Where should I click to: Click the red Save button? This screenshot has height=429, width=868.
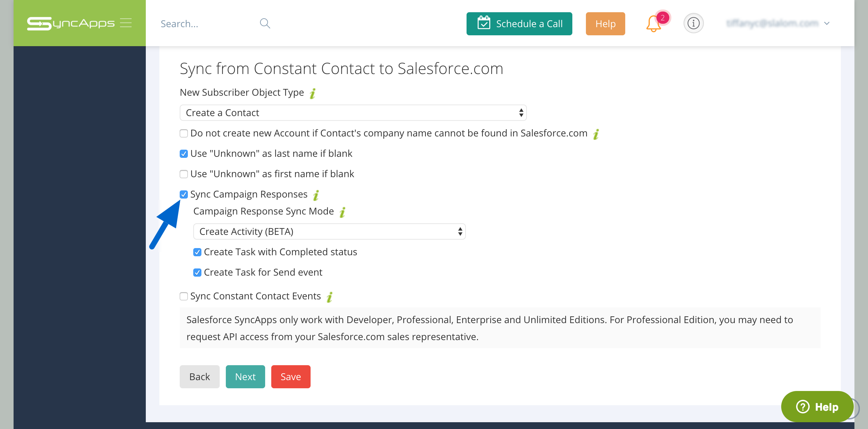(x=291, y=377)
